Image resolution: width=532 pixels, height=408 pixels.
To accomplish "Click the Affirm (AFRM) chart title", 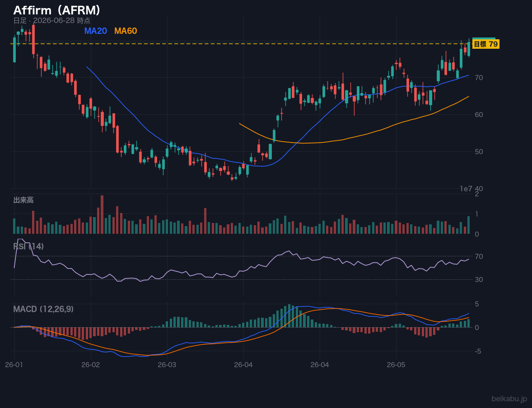I will pyautogui.click(x=56, y=10).
